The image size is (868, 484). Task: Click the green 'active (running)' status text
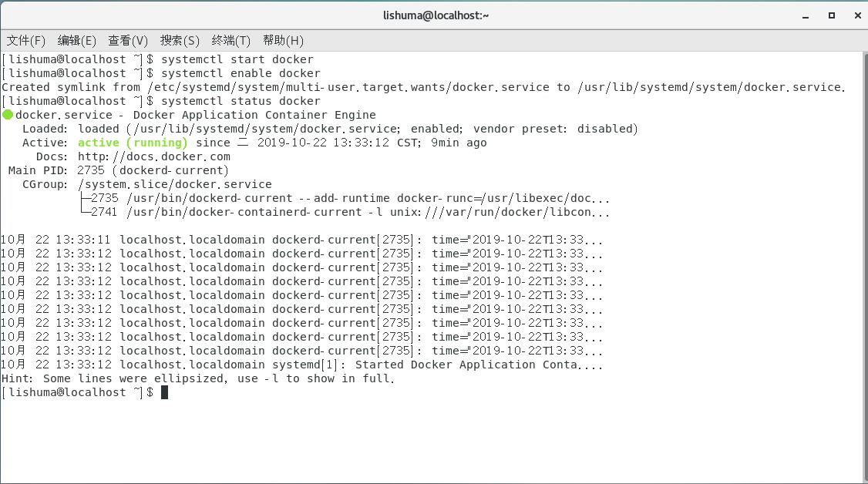[133, 143]
